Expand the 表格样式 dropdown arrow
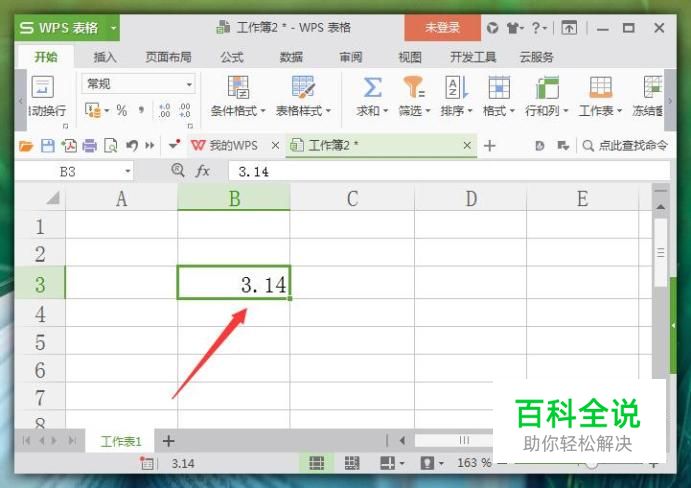Viewport: 691px width, 488px height. pyautogui.click(x=328, y=111)
